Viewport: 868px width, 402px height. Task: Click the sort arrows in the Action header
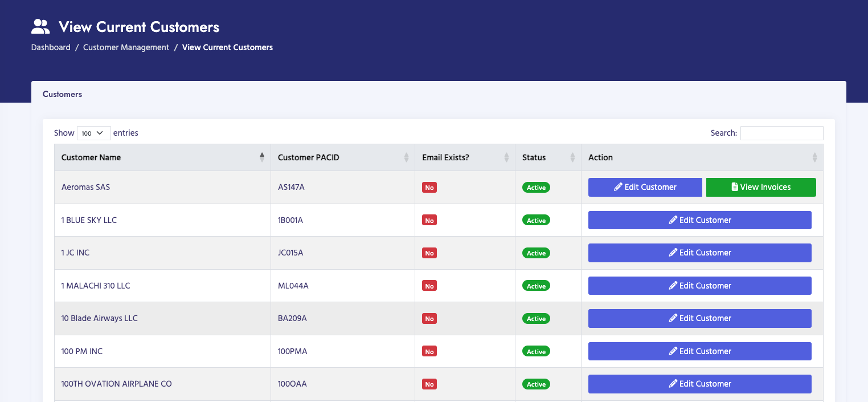[814, 157]
